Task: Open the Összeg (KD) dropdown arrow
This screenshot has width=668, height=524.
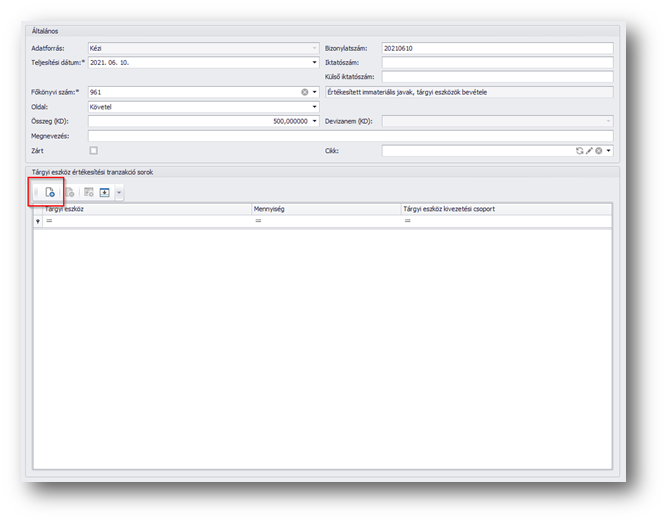Action: (x=315, y=121)
